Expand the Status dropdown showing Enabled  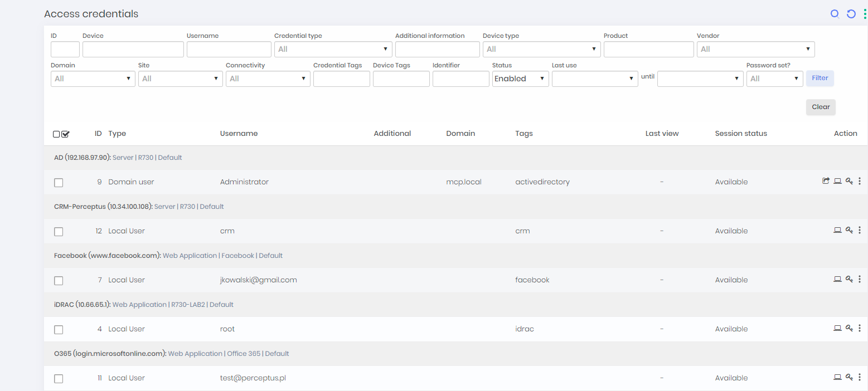click(x=520, y=79)
